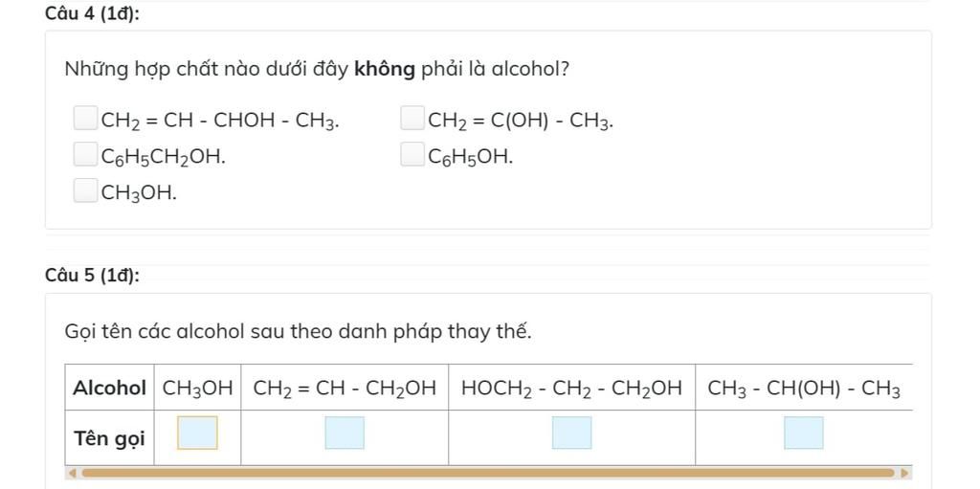Click the question text about 'không phải là alcohol'
980x489 pixels.
318,70
